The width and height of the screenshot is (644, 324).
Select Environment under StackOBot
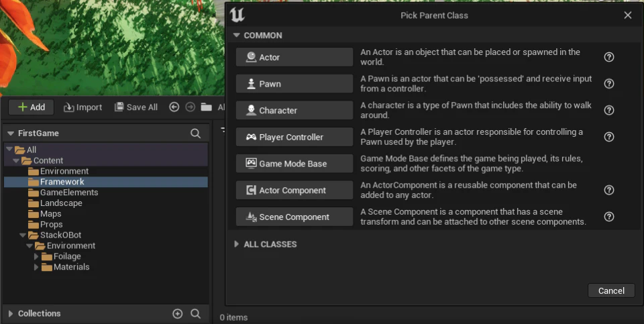pos(65,246)
